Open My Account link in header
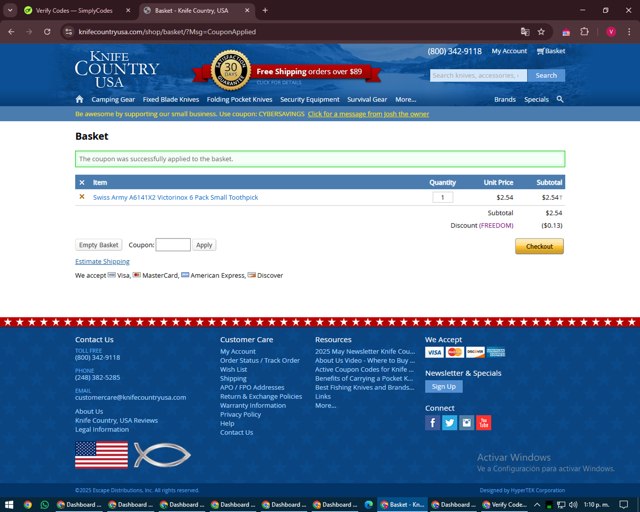Viewport: 640px width, 512px height. point(509,51)
